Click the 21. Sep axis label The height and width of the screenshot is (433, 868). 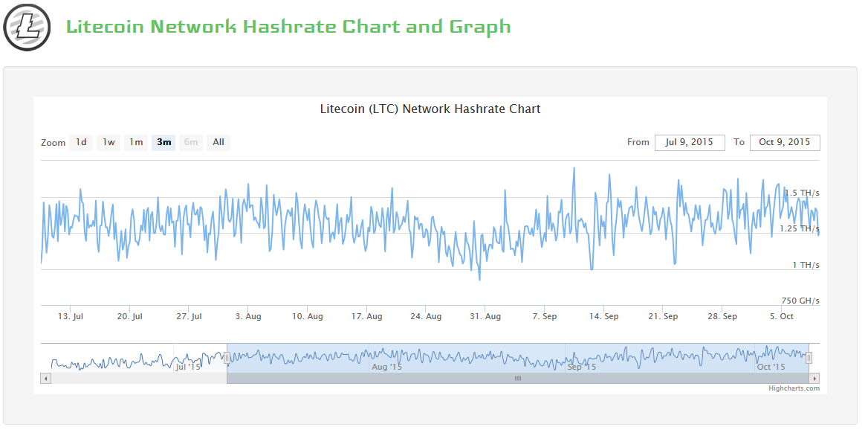663,317
